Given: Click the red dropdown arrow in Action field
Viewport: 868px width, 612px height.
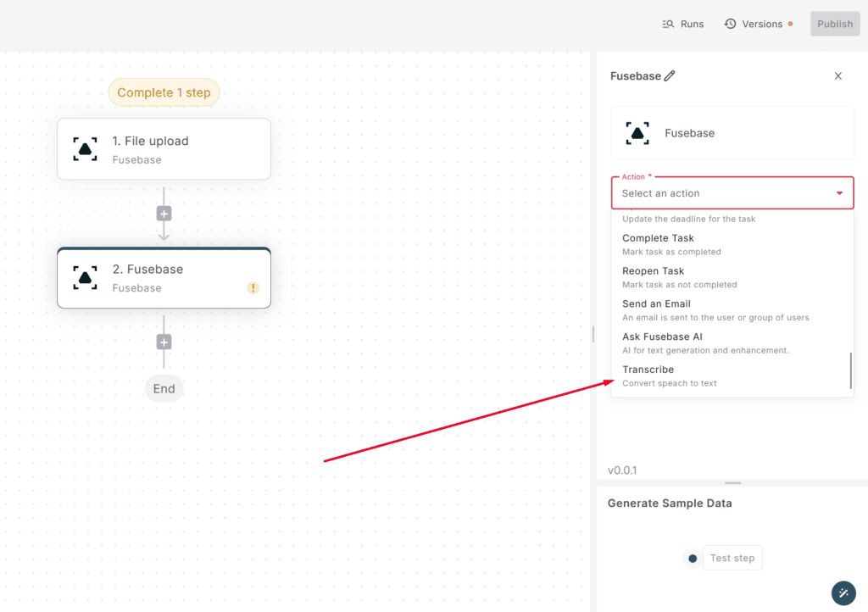Looking at the screenshot, I should point(839,193).
